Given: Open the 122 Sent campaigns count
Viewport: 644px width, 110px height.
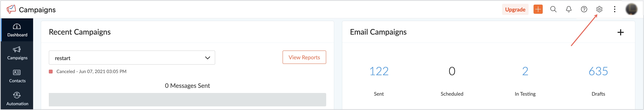Looking at the screenshot, I should (379, 71).
